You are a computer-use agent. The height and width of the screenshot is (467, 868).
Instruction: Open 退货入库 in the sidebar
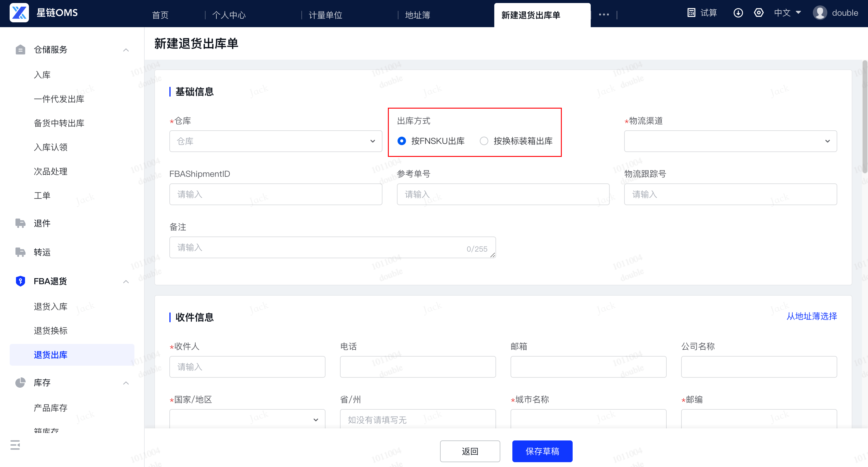pos(51,306)
